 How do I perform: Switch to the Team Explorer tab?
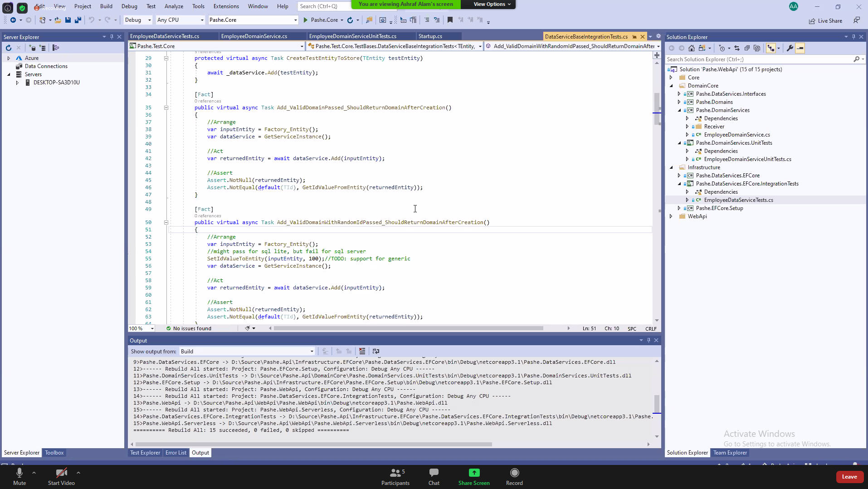(730, 453)
